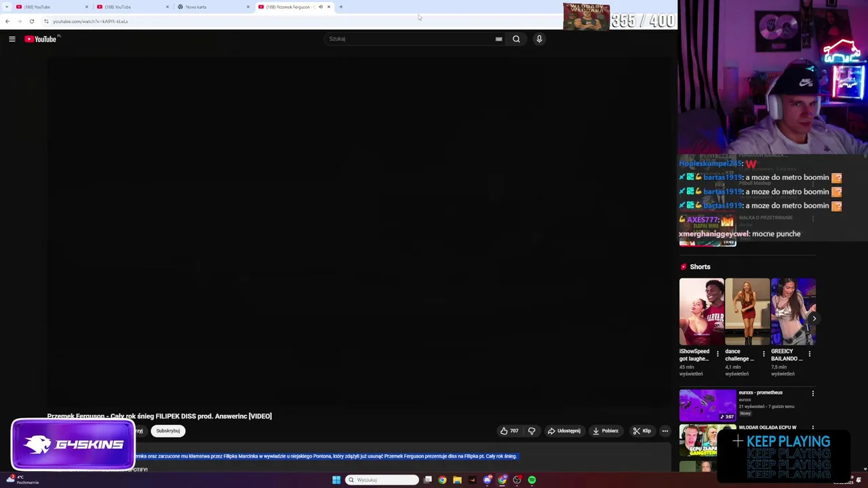Open more actions three-dot menu for video

click(x=665, y=431)
